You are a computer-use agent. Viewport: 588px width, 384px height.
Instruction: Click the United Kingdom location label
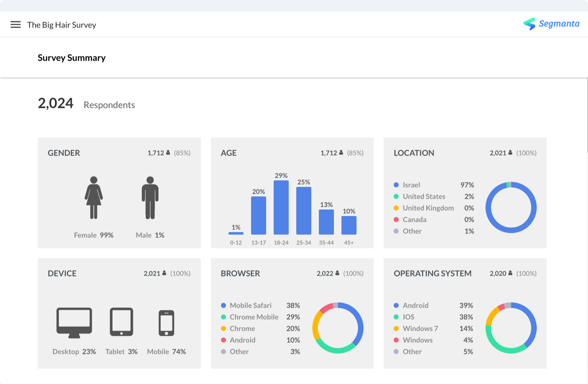pos(428,208)
